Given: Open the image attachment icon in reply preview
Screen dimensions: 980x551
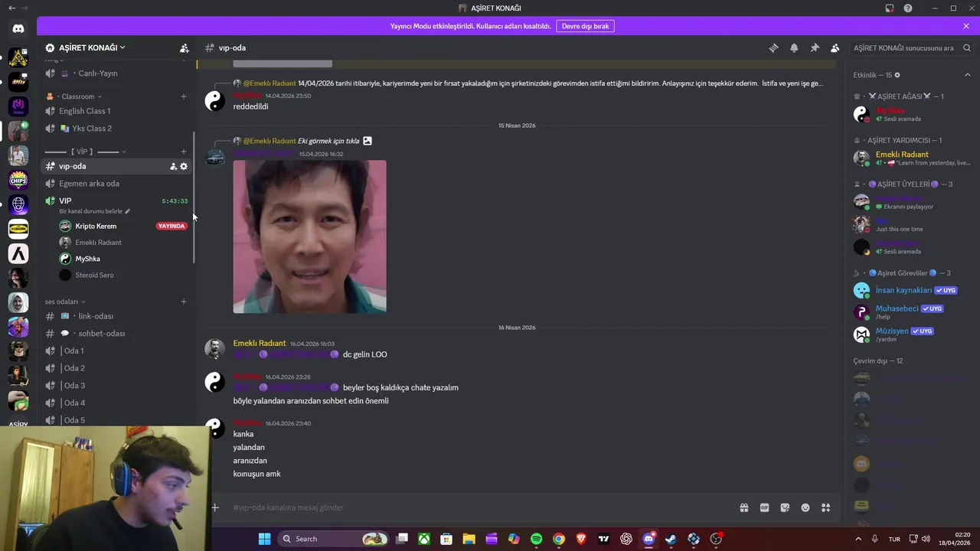Looking at the screenshot, I should coord(367,141).
